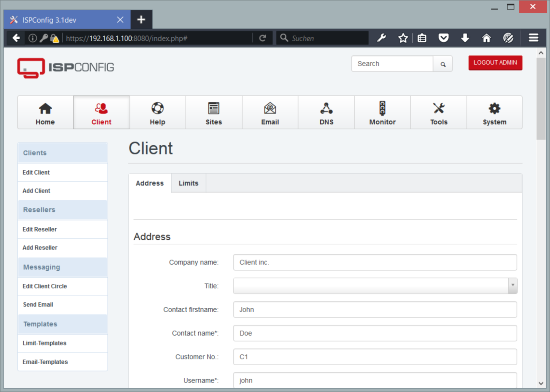550x392 pixels.
Task: Close the ISPConfig 3.1dev tab
Action: point(120,20)
